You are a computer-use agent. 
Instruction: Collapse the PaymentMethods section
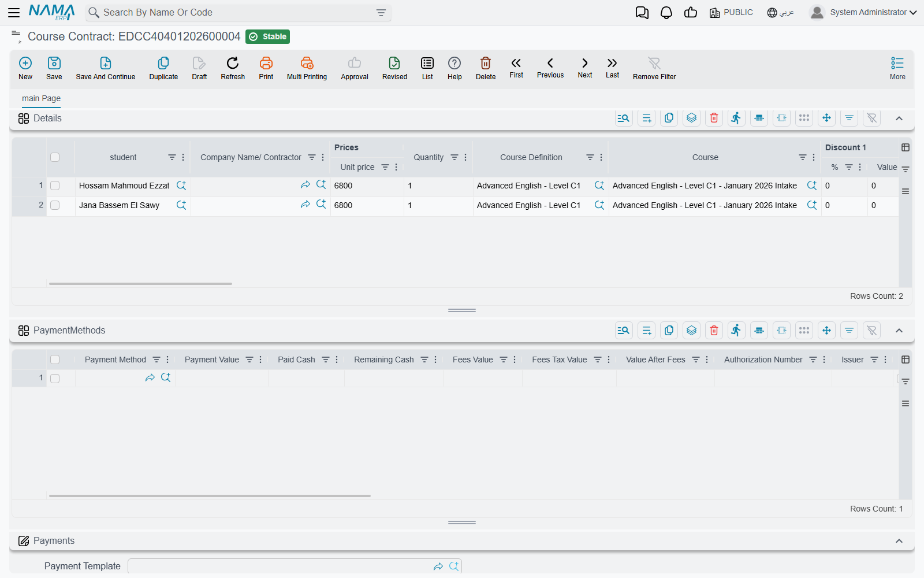coord(899,331)
